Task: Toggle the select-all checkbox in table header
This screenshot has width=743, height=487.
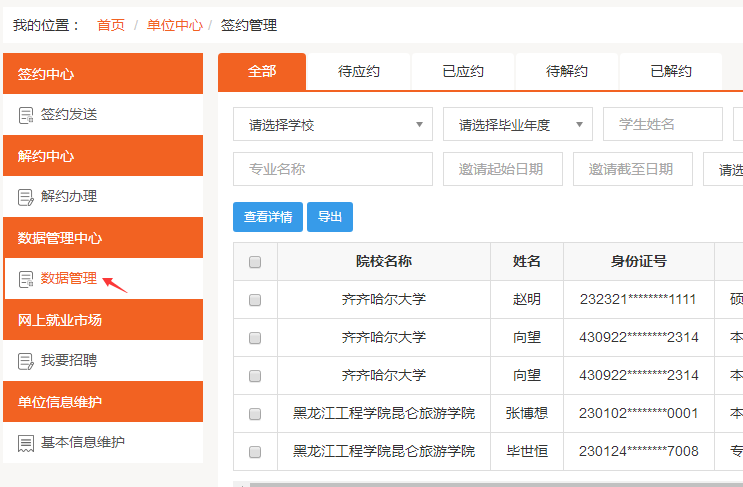Action: [x=255, y=262]
